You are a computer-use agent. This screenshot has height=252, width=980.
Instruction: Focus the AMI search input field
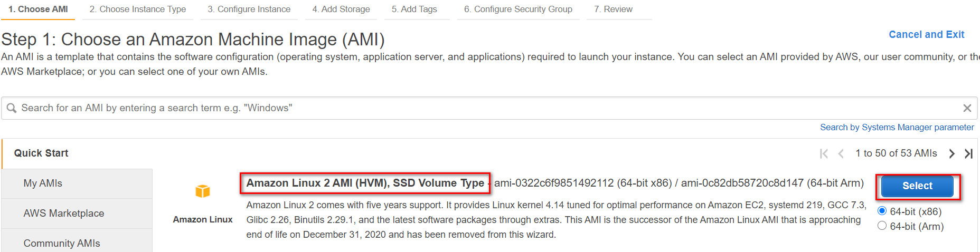tap(489, 108)
